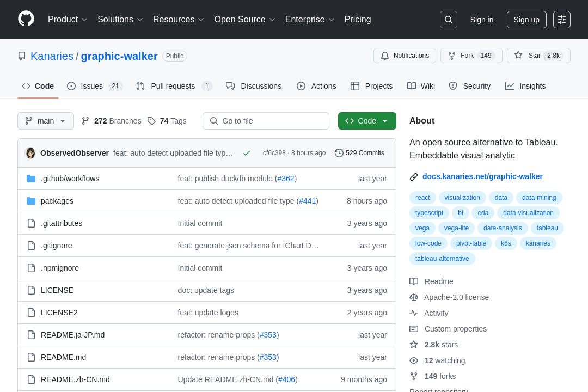Viewport: 588px width, 392px height.
Task: Click the .gitattributes file icon
Action: click(31, 223)
